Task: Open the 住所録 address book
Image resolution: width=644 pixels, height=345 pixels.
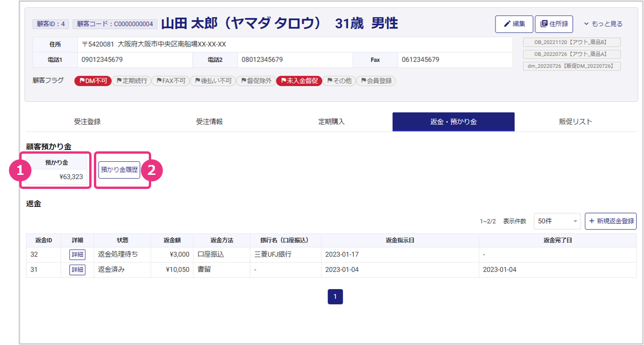Action: coord(554,24)
